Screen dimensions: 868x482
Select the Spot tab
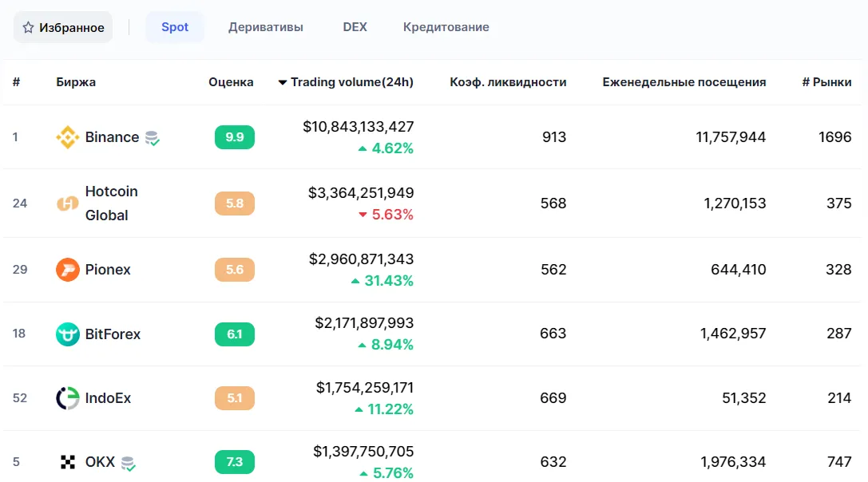pos(175,27)
